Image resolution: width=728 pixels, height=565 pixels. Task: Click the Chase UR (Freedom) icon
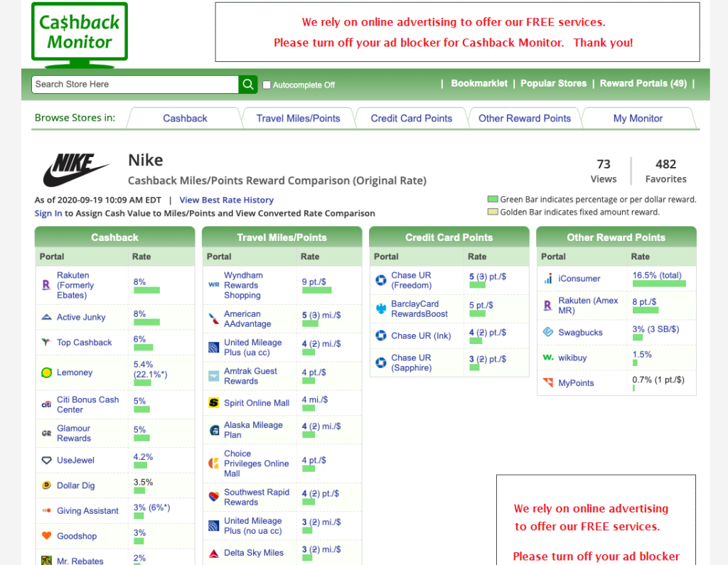pos(381,280)
